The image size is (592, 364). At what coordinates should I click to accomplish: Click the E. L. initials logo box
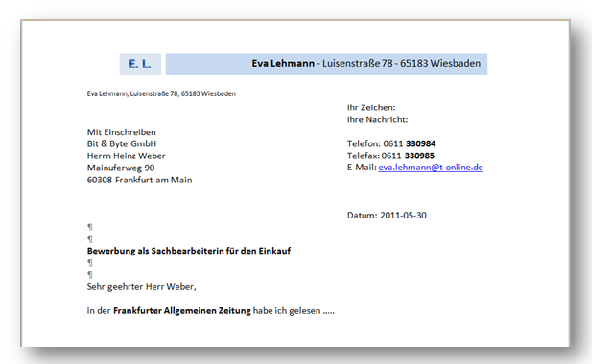(x=140, y=64)
